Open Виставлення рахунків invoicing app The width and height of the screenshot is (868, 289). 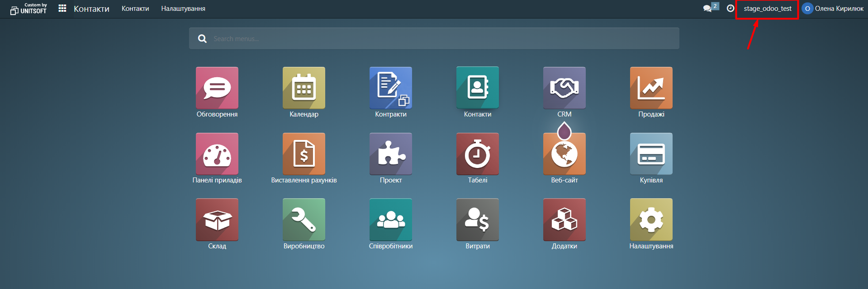click(304, 154)
